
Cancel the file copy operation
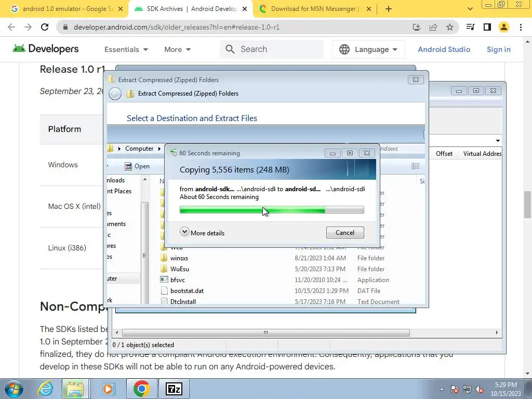tap(345, 232)
